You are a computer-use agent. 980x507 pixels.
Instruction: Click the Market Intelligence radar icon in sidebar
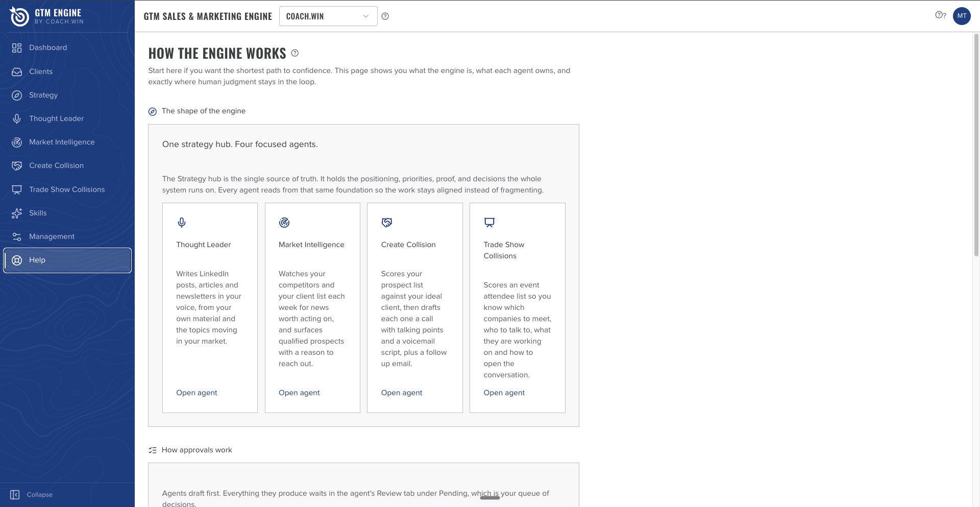point(17,142)
